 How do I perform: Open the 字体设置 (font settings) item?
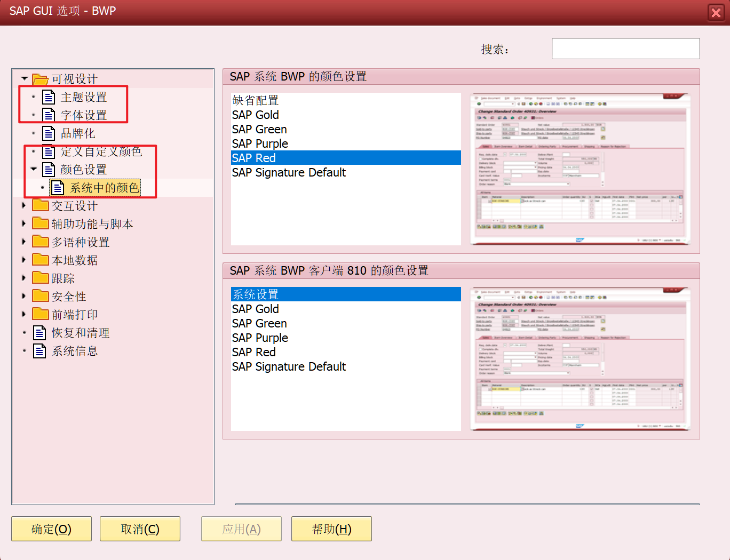coord(83,115)
